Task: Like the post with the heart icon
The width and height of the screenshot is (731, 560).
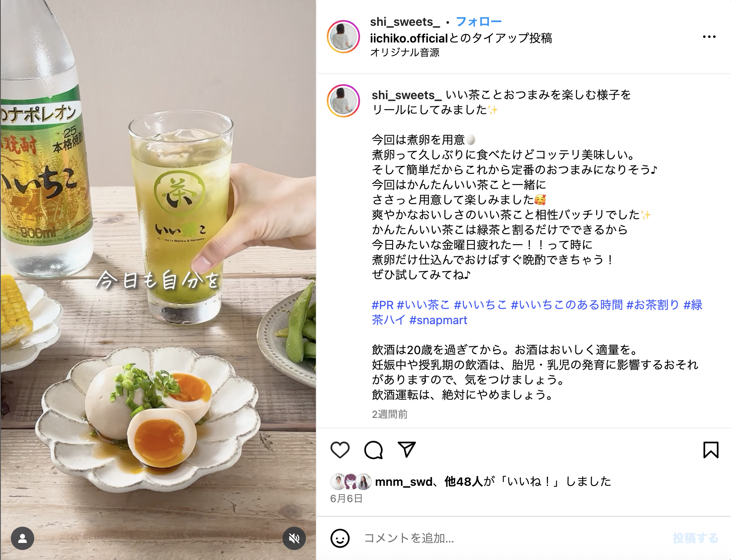Action: [340, 450]
